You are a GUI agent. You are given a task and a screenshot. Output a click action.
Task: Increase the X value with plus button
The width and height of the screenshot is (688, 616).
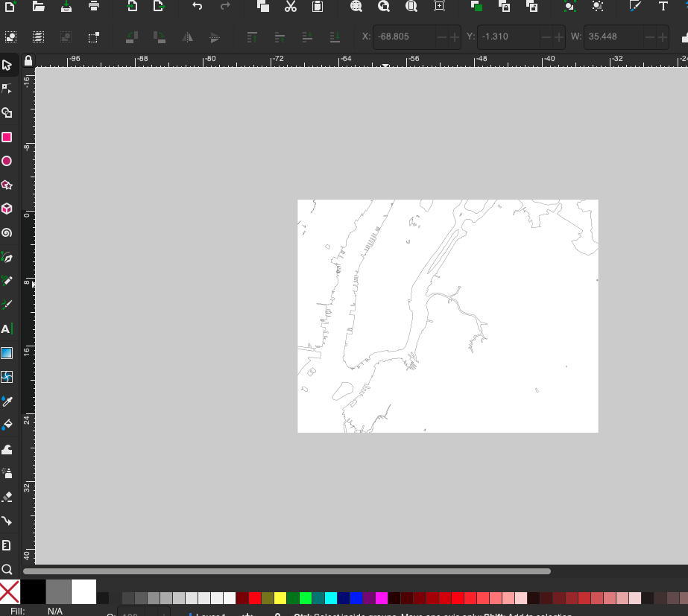pos(455,37)
